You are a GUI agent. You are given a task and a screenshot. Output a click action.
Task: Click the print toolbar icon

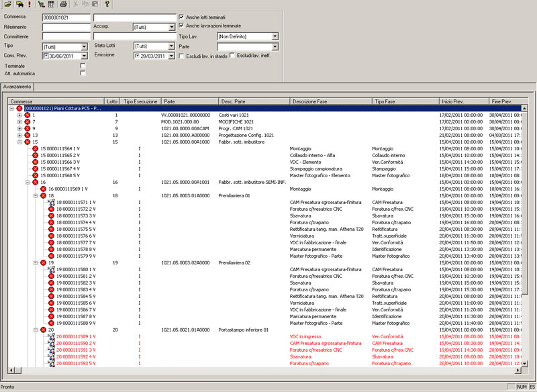click(63, 4)
